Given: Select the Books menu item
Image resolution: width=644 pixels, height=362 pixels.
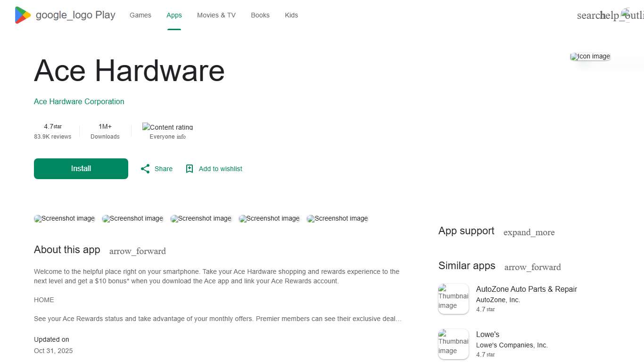Looking at the screenshot, I should pos(260,15).
